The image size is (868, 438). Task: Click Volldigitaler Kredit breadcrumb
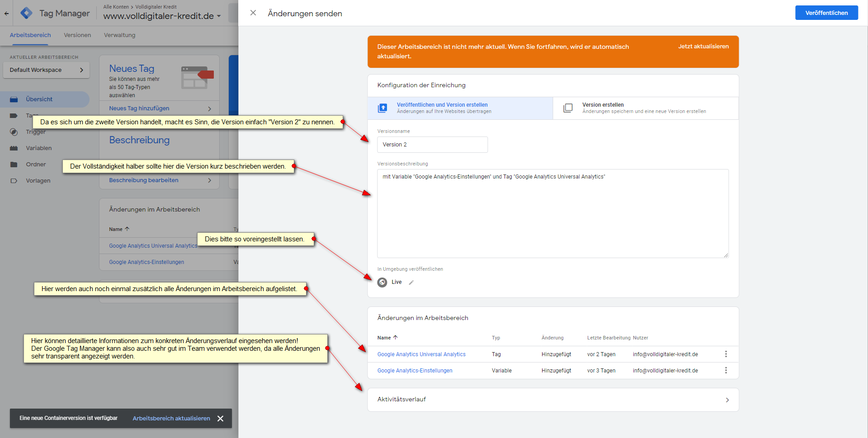click(156, 7)
